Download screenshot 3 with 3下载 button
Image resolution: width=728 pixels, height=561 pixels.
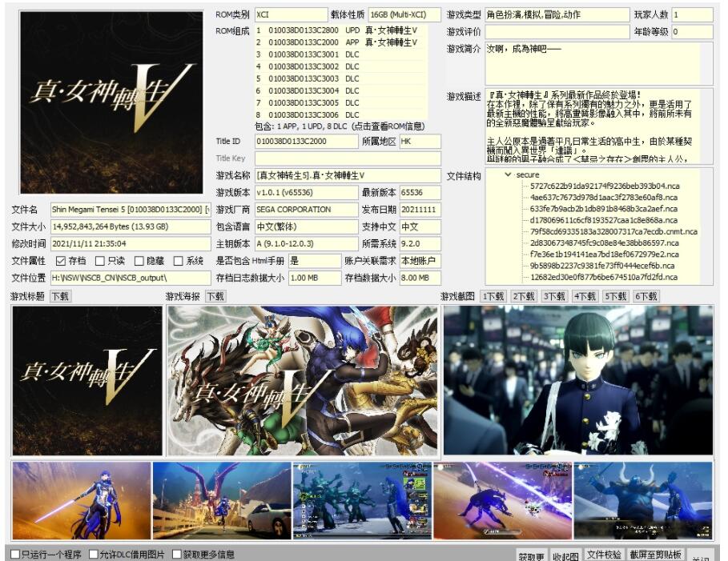pyautogui.click(x=554, y=296)
